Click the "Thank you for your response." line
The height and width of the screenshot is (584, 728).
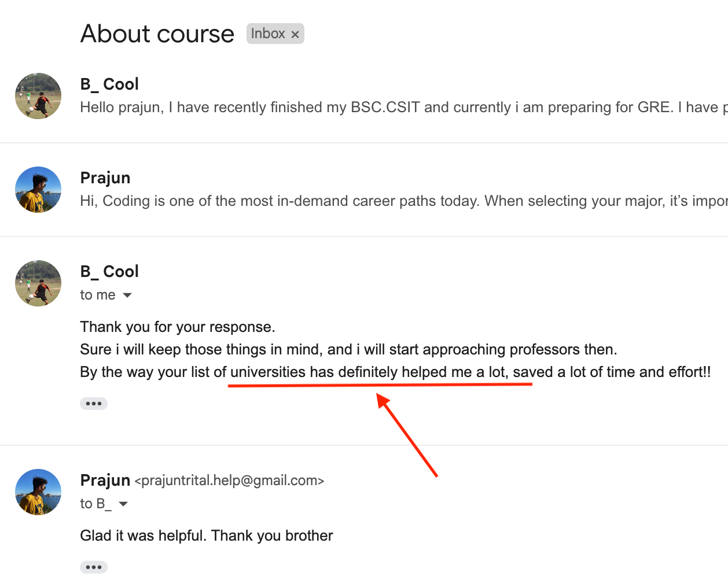click(x=178, y=327)
